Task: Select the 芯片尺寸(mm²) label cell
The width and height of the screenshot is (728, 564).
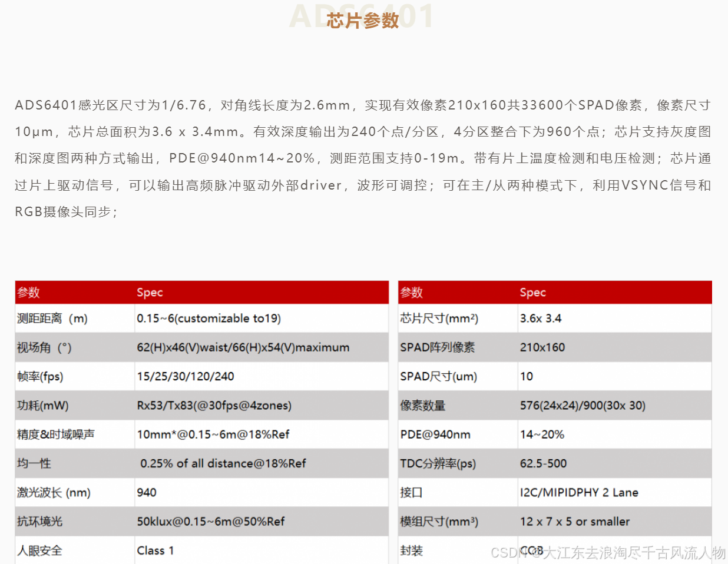Action: point(458,319)
